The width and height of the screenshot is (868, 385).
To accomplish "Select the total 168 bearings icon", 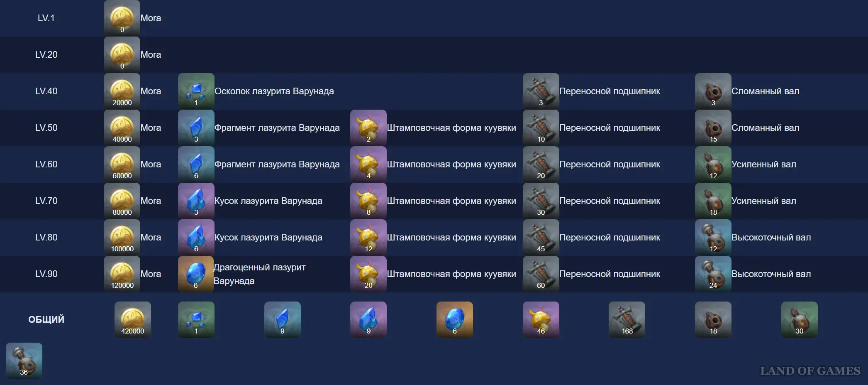I will click(627, 319).
